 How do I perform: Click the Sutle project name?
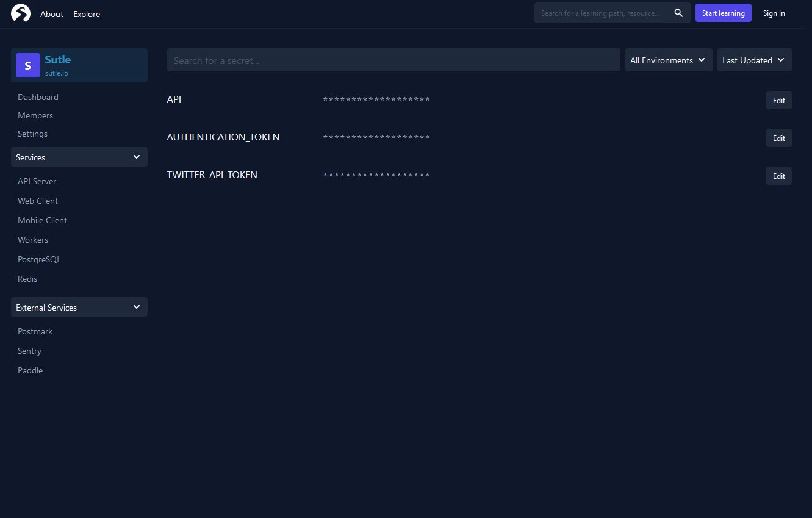(x=57, y=59)
